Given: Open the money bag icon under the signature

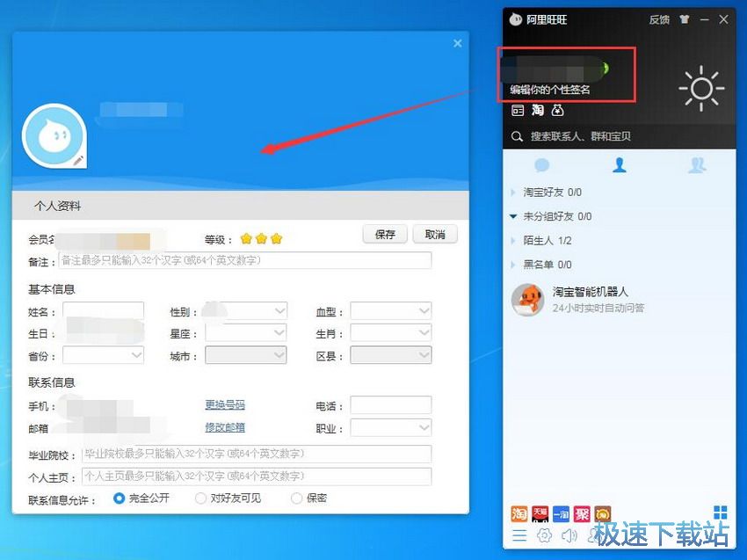Looking at the screenshot, I should 557,110.
